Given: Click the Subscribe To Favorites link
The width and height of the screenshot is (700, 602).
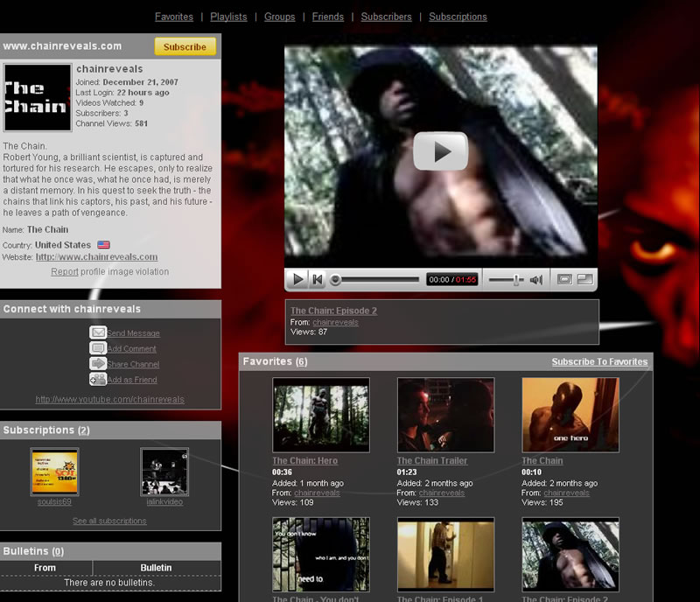Looking at the screenshot, I should (599, 361).
